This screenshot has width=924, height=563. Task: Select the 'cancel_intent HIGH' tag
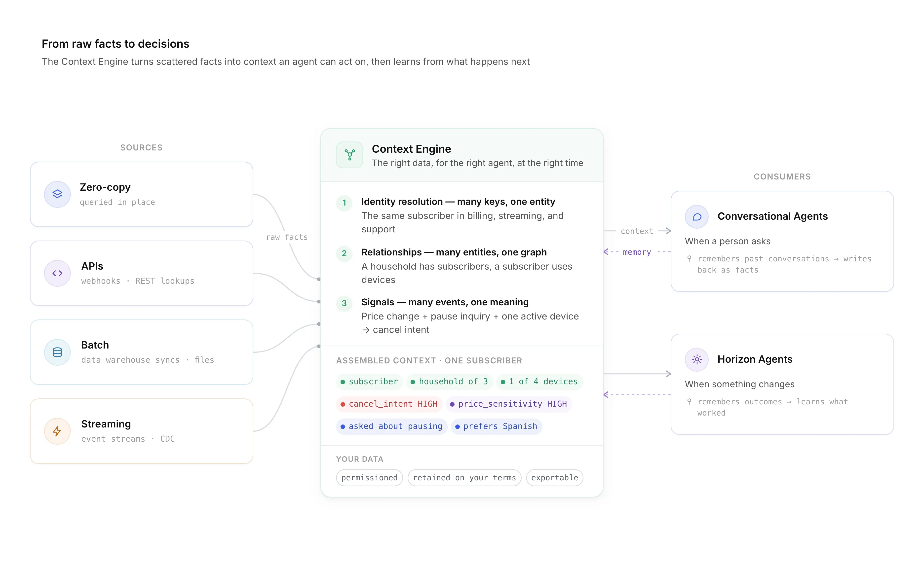(x=389, y=404)
